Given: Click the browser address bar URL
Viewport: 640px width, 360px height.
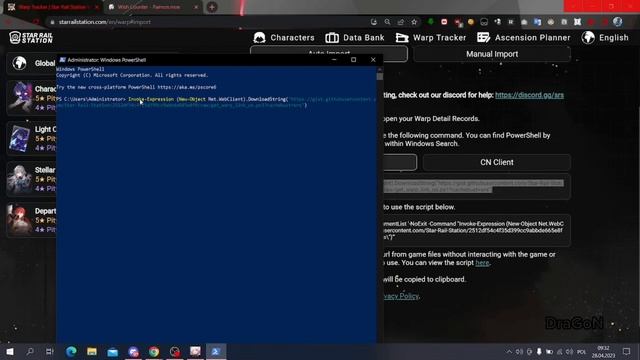Looking at the screenshot, I should (x=104, y=22).
